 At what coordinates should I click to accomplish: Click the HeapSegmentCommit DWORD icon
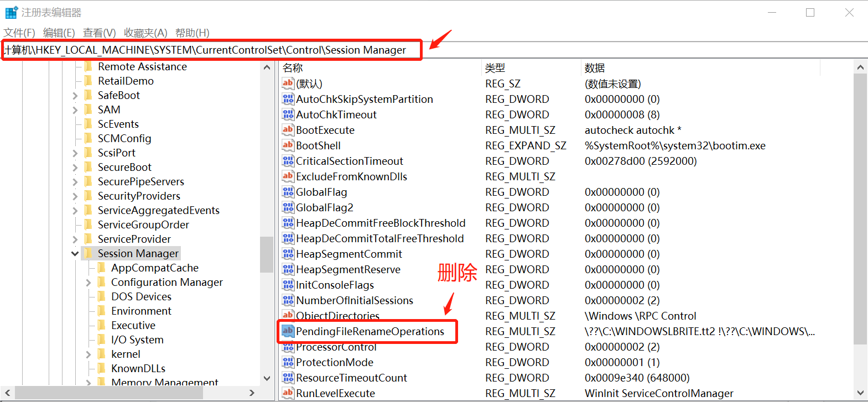click(288, 254)
